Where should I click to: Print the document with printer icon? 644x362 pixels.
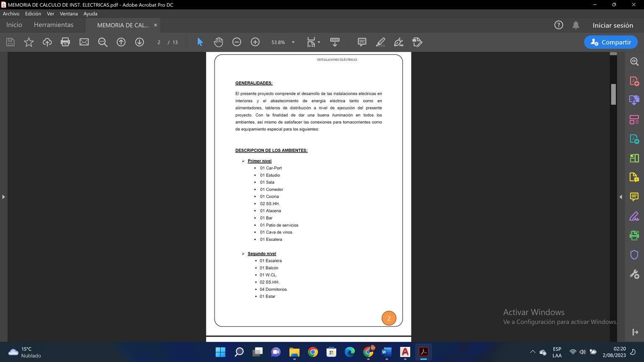[65, 42]
